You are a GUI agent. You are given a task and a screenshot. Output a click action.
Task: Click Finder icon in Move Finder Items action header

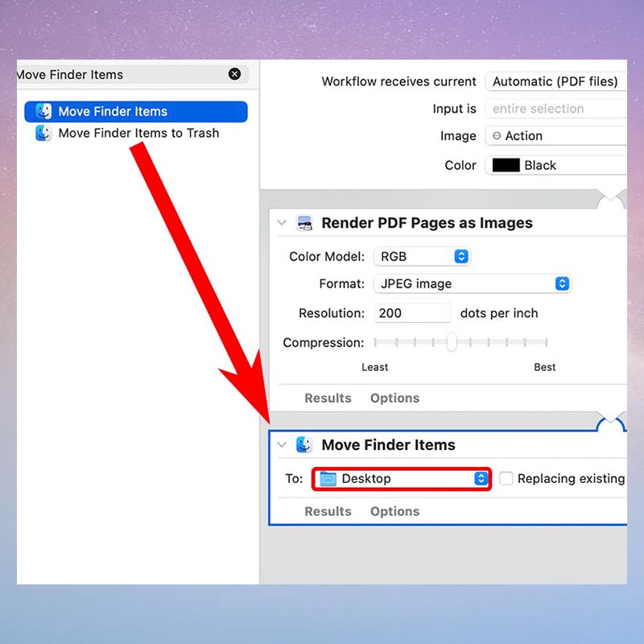[x=304, y=445]
